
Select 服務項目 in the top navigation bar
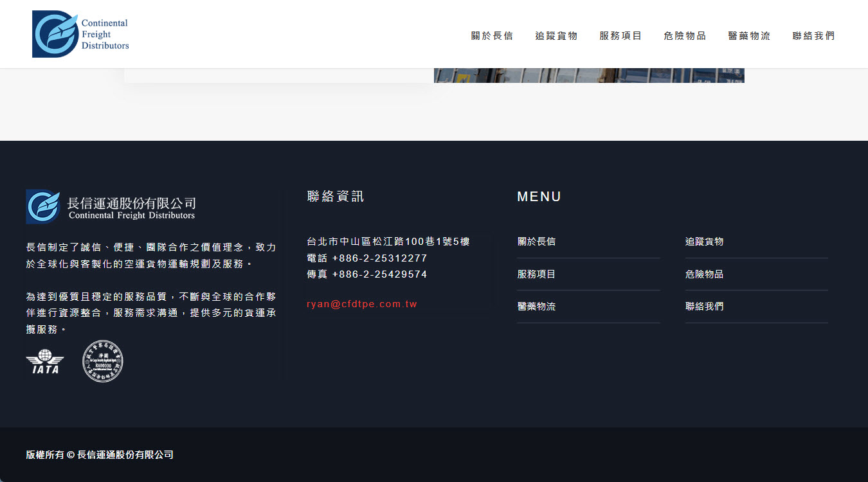point(620,36)
